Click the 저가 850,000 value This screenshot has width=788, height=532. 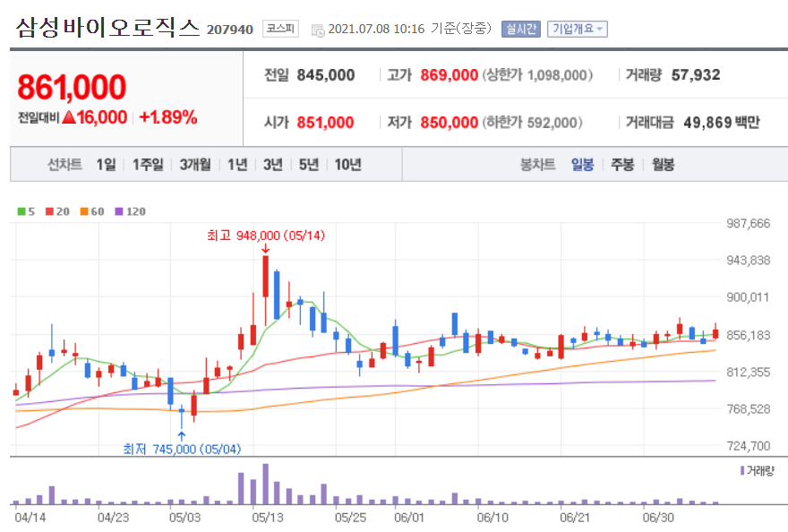pyautogui.click(x=450, y=122)
